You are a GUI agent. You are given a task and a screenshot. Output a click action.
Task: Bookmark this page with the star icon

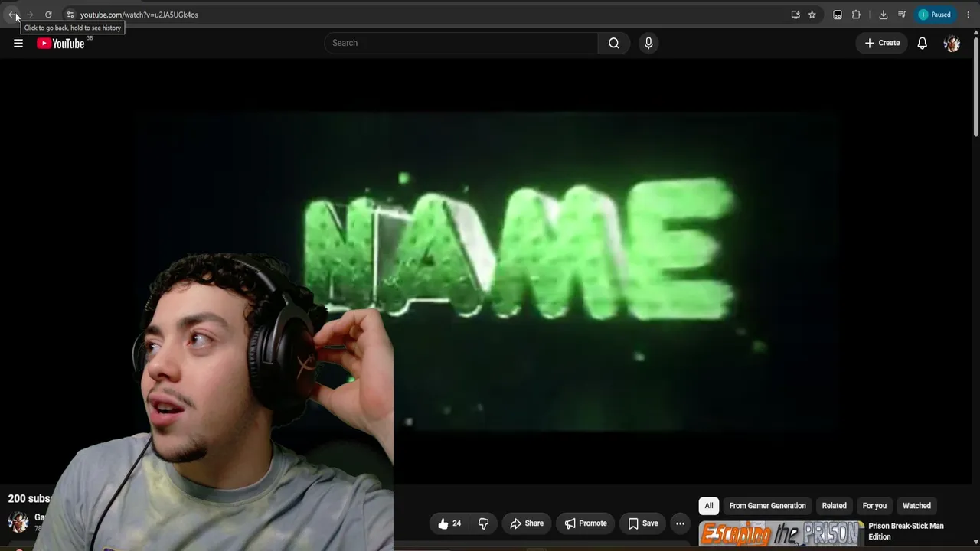[x=812, y=15]
